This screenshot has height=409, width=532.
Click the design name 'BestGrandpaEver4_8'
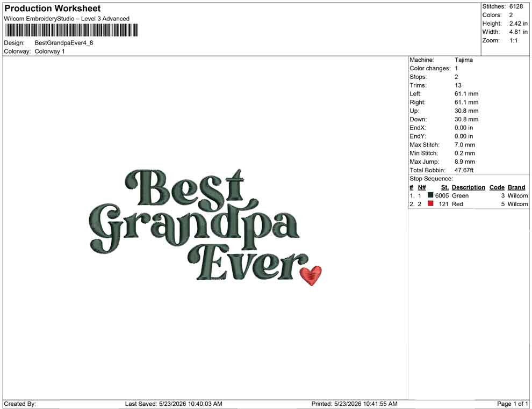pos(64,43)
